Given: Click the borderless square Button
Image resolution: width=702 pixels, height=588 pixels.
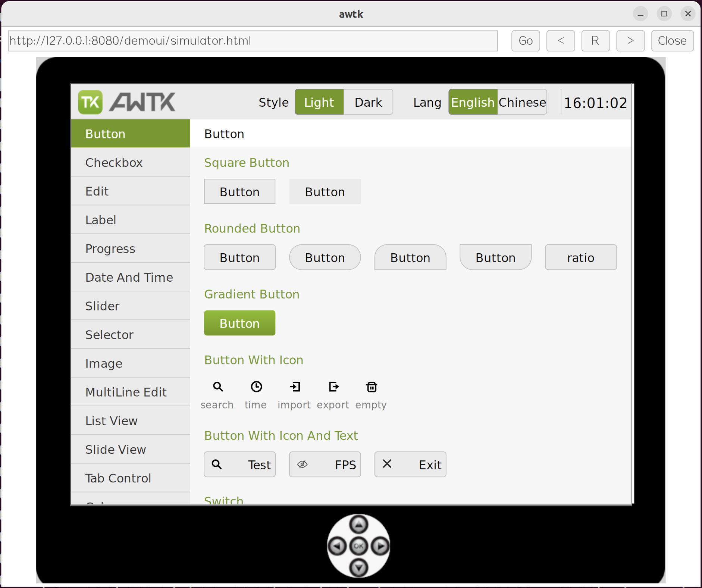Looking at the screenshot, I should 325,191.
